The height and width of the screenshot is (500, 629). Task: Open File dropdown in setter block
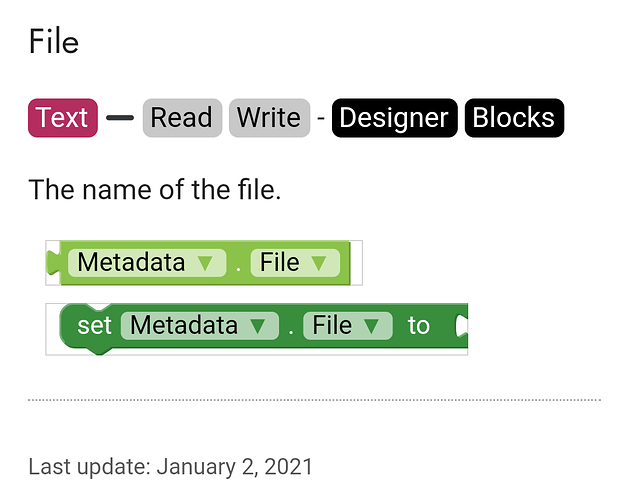tap(348, 325)
